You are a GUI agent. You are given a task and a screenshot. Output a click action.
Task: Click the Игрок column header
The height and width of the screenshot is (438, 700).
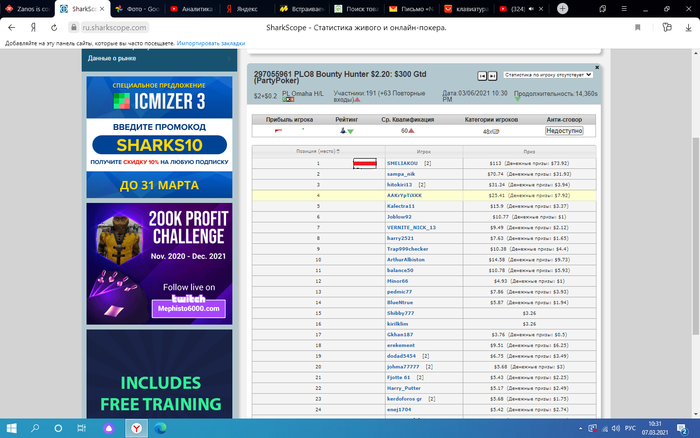coord(424,152)
